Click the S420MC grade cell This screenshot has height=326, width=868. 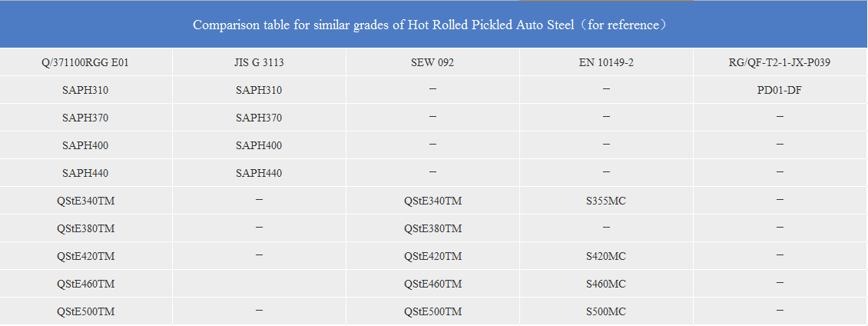pyautogui.click(x=606, y=256)
